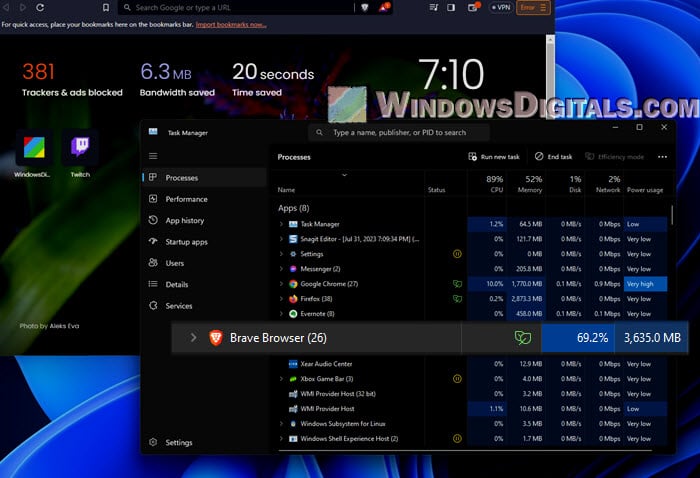The image size is (700, 478).
Task: Select Firefox icon in process list
Action: [x=293, y=299]
